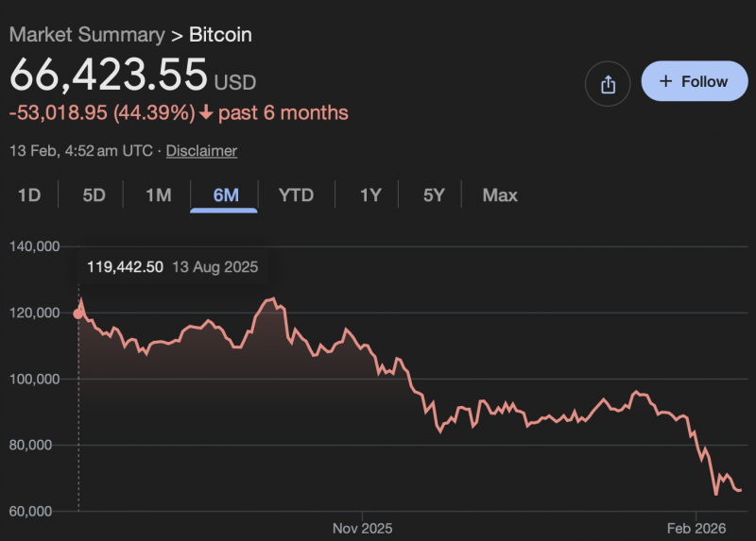The image size is (756, 541).
Task: Click the Nov 2025 axis label
Action: [362, 527]
